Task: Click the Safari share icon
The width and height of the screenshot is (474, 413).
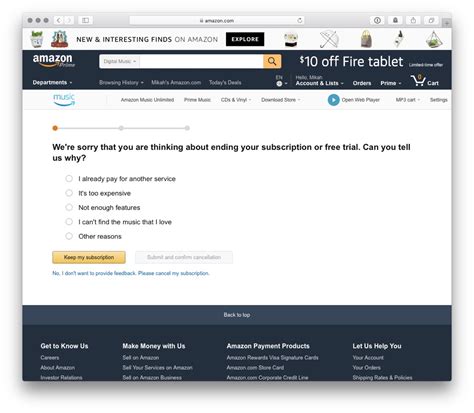Action: [413, 20]
